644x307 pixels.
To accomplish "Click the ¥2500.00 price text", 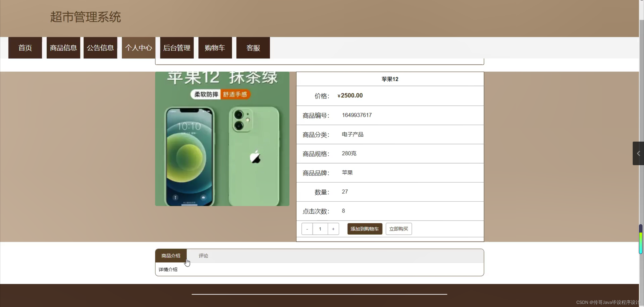I will click(x=350, y=96).
